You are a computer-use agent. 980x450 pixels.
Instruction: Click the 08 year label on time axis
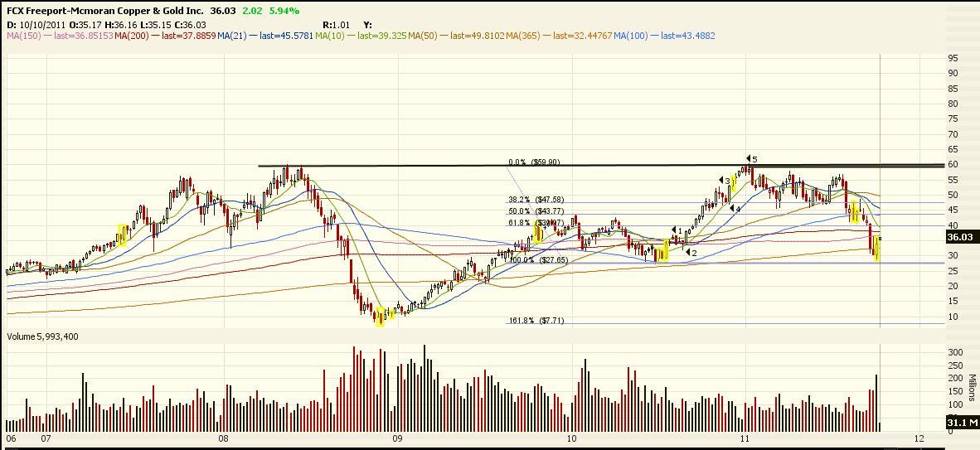pos(224,438)
